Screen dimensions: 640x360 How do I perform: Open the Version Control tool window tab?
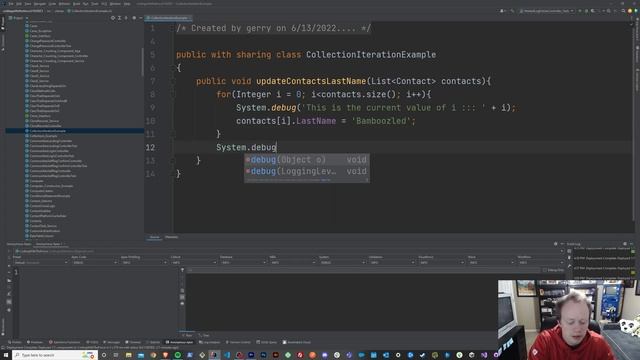pos(238,342)
